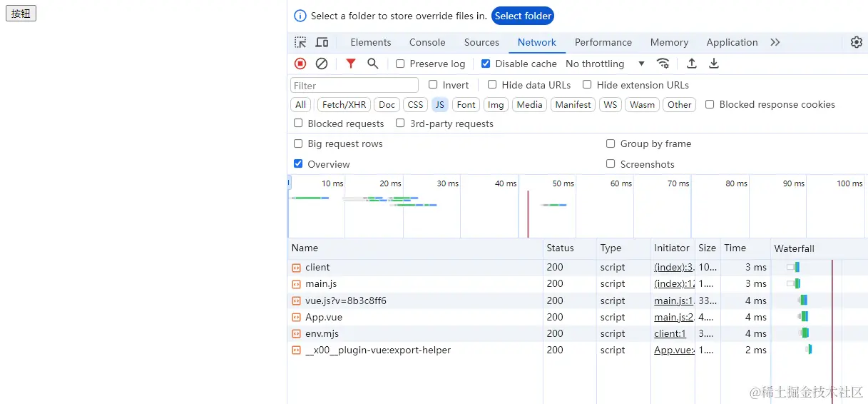This screenshot has height=404, width=868.
Task: Filter by CSS type
Action: pyautogui.click(x=415, y=104)
